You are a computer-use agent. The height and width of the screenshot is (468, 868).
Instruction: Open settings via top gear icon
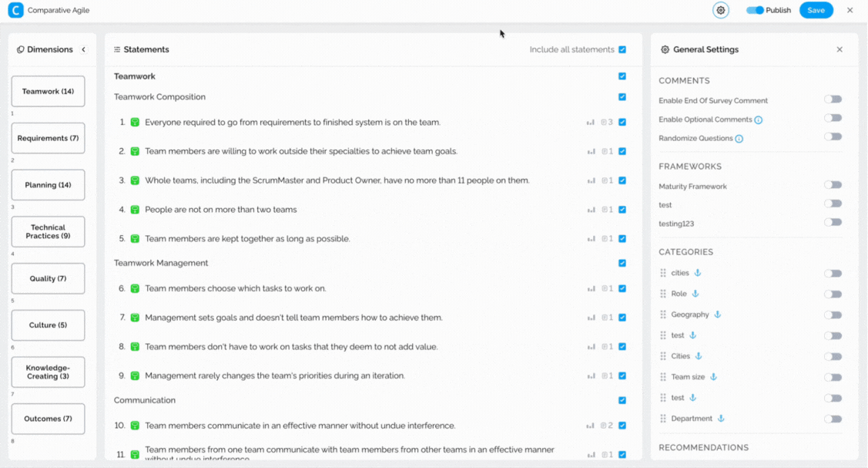720,11
